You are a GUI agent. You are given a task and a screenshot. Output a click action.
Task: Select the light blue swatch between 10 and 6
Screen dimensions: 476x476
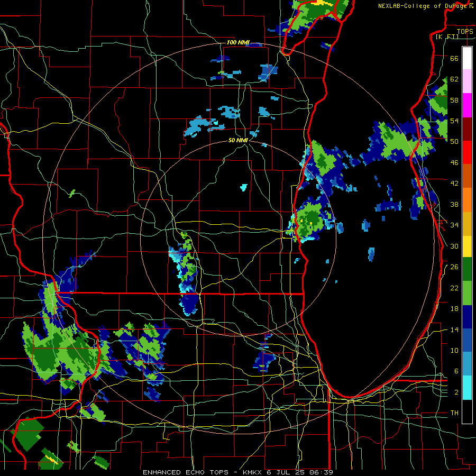467,364
